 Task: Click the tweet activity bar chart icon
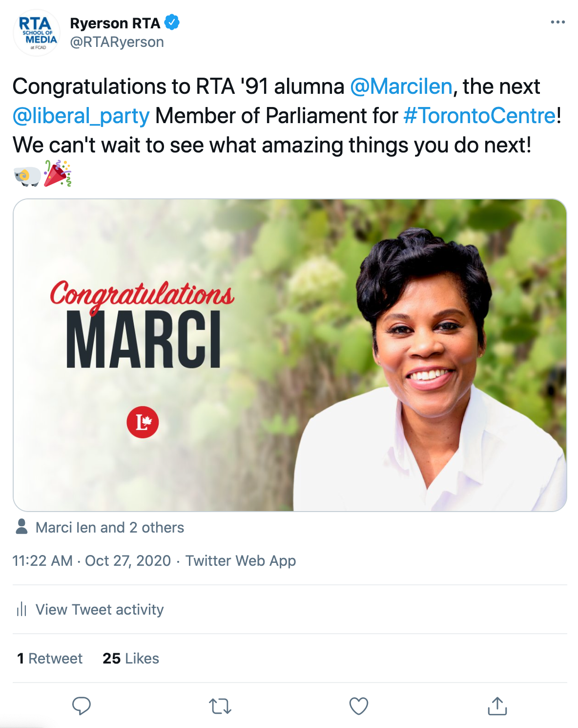[x=21, y=609]
